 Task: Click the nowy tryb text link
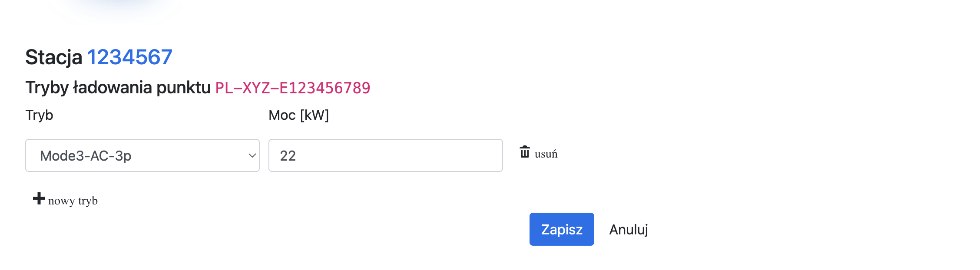click(73, 201)
